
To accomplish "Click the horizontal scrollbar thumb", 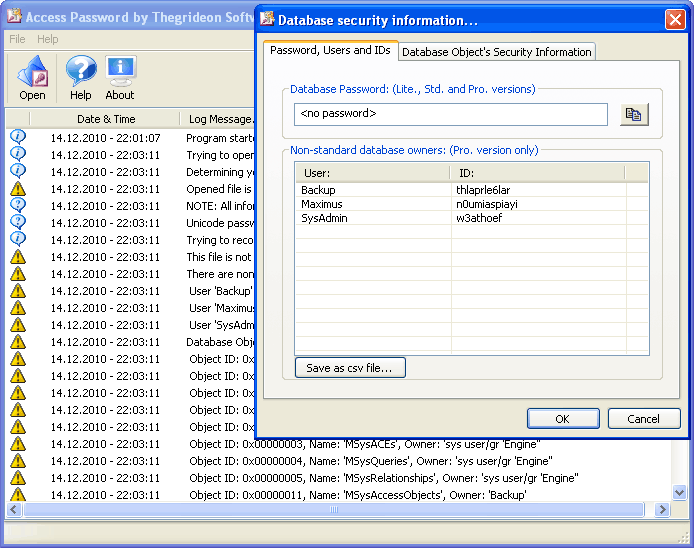I will pos(334,509).
